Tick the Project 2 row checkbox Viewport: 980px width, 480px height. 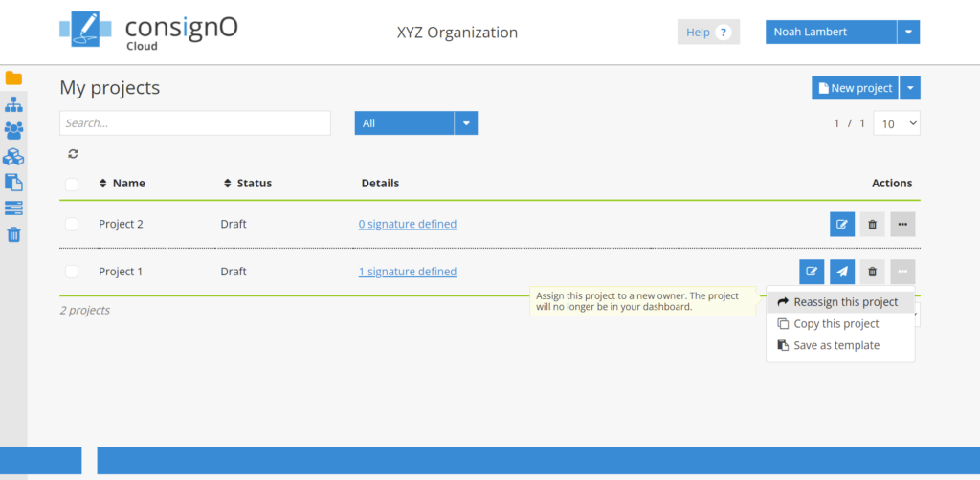(x=72, y=225)
